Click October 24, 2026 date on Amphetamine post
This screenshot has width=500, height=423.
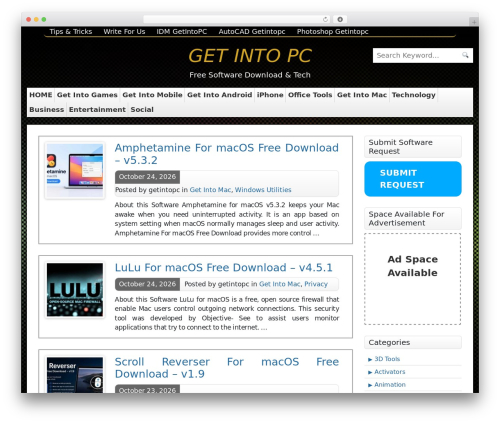[x=147, y=177]
